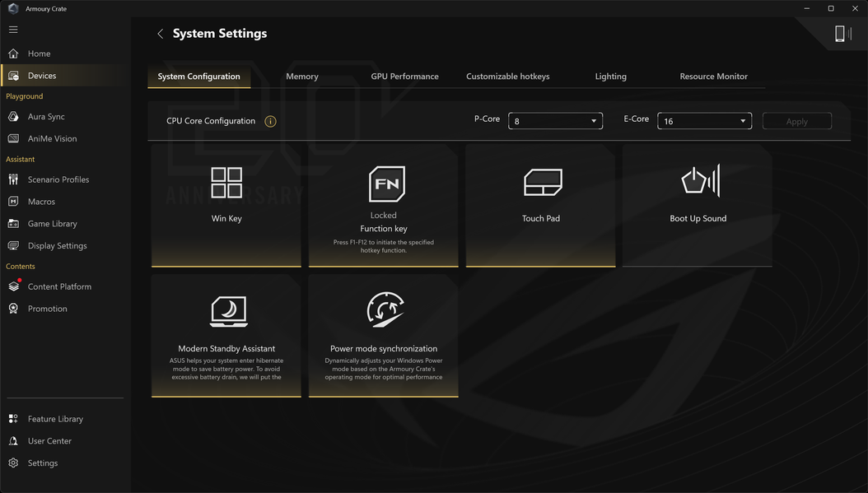This screenshot has height=493, width=868.
Task: Toggle the Function key Locked tile
Action: (x=384, y=206)
